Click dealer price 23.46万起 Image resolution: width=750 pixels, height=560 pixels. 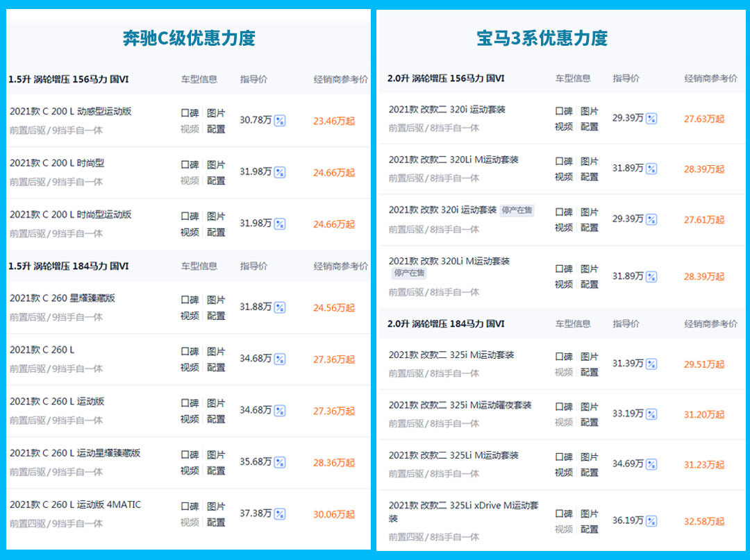(333, 121)
